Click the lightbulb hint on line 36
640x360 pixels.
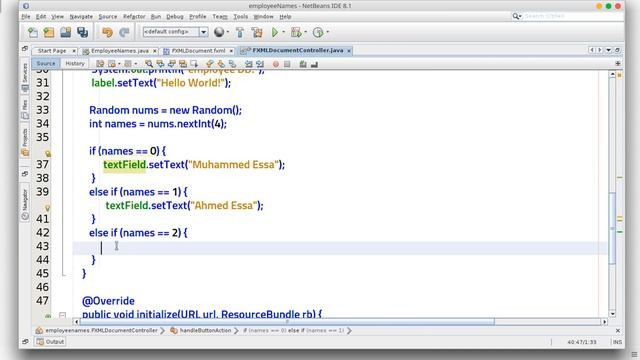pyautogui.click(x=48, y=154)
